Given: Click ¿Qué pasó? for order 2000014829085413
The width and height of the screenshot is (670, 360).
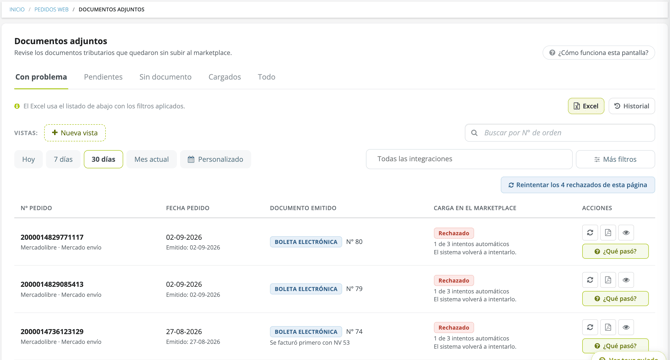Looking at the screenshot, I should 615,299.
